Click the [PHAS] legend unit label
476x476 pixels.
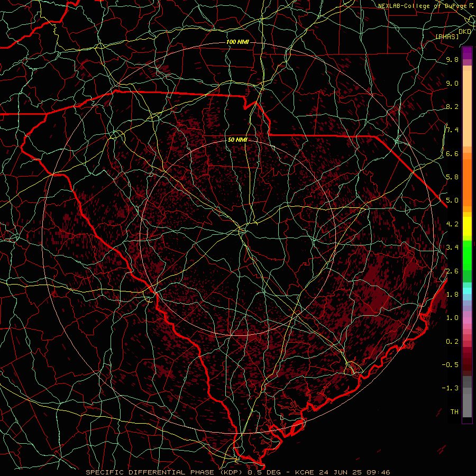(447, 36)
